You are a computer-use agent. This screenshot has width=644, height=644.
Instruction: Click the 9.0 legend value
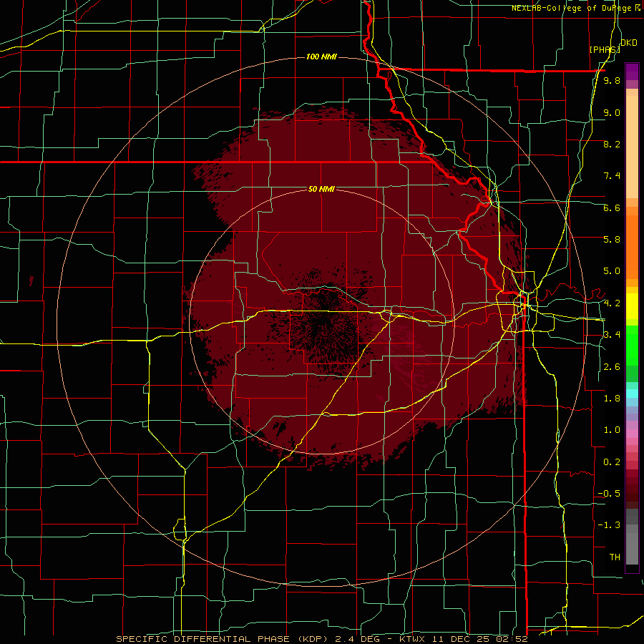[x=612, y=113]
